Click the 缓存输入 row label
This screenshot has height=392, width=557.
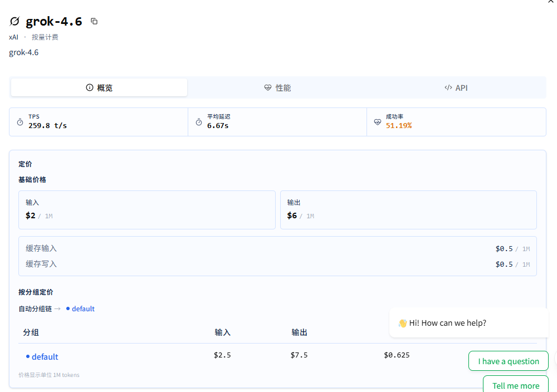pyautogui.click(x=41, y=248)
